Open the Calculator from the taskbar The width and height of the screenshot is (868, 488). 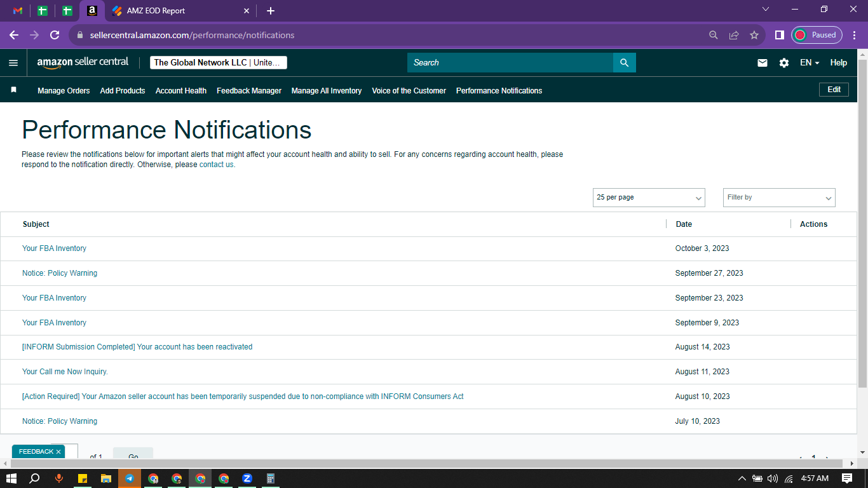coord(271,478)
